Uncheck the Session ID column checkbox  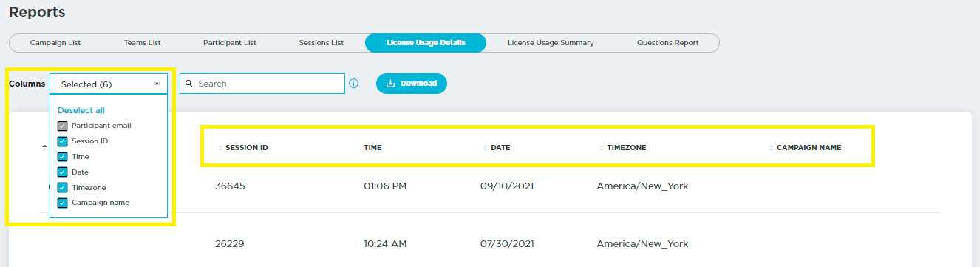tap(63, 141)
